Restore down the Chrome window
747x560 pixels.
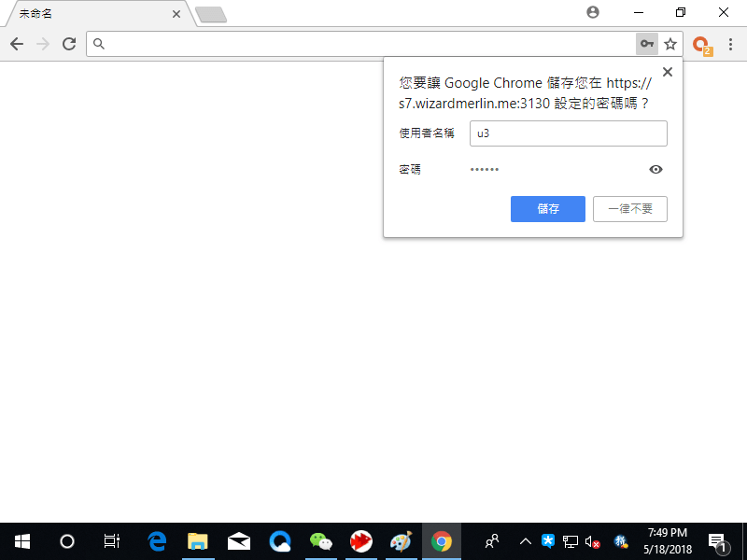[x=681, y=12]
